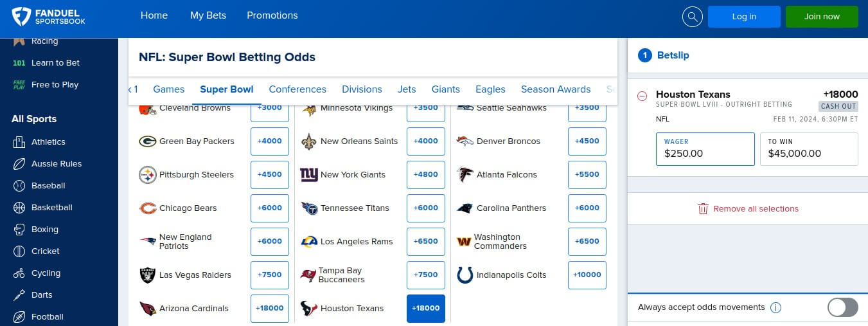Click the green Join now button
This screenshot has width=868, height=326.
[822, 17]
